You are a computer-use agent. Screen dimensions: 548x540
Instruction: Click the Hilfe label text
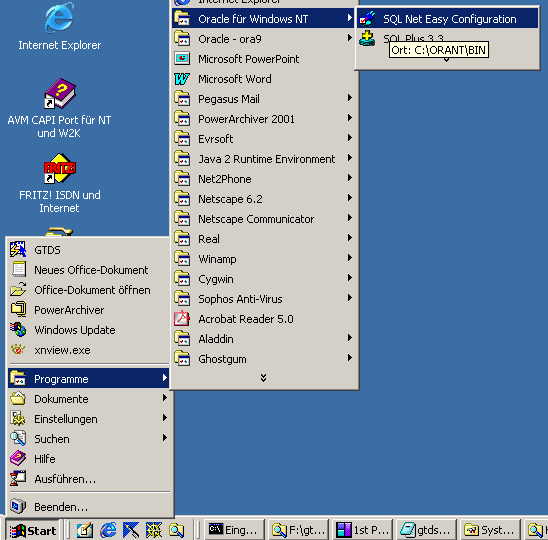(45, 459)
